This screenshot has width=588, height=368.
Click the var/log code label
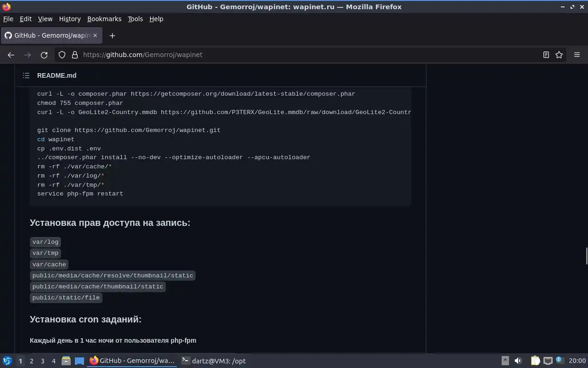[45, 242]
